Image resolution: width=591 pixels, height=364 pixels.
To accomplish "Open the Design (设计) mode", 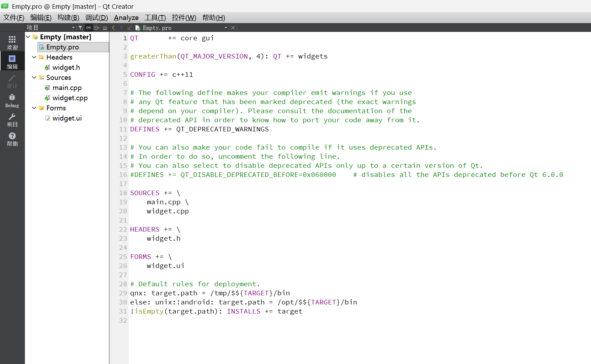I will [12, 81].
